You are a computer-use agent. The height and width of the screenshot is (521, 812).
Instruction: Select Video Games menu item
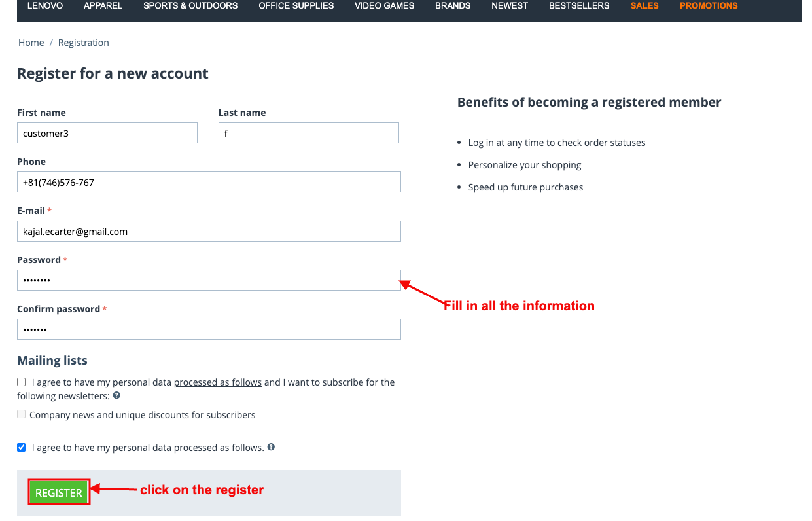click(x=385, y=5)
